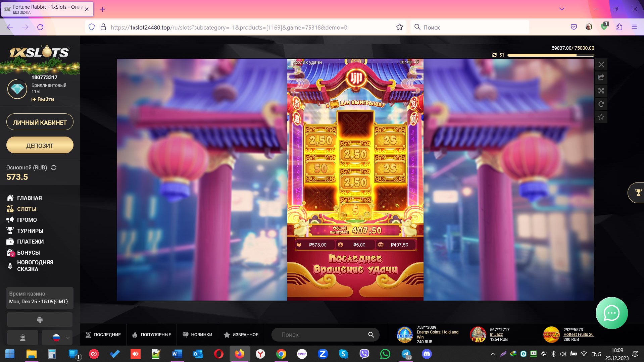Click the Android app download icon
Screen dimensions: 644x362
[40, 320]
